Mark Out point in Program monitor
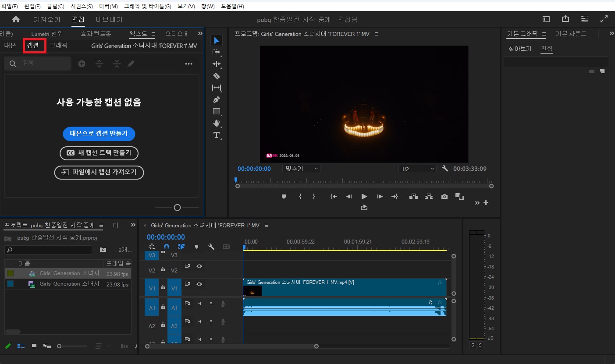The width and height of the screenshot is (615, 364). (314, 197)
